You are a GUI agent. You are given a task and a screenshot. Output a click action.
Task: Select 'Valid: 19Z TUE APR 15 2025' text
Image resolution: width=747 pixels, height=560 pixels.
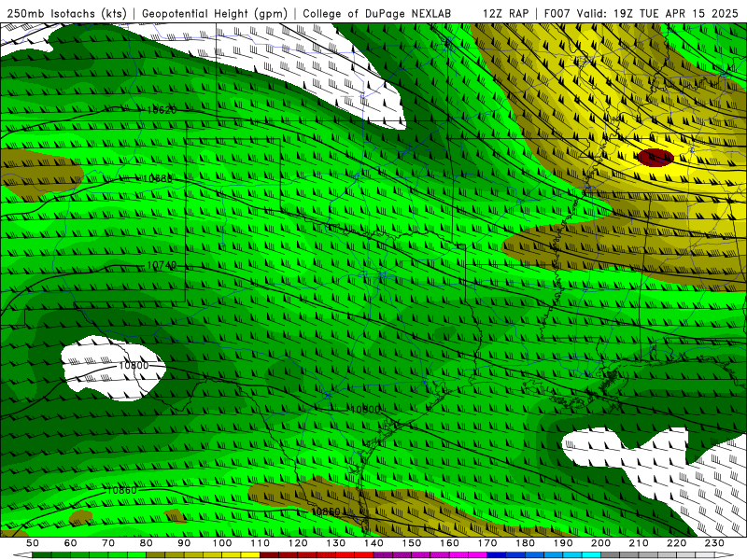click(657, 13)
